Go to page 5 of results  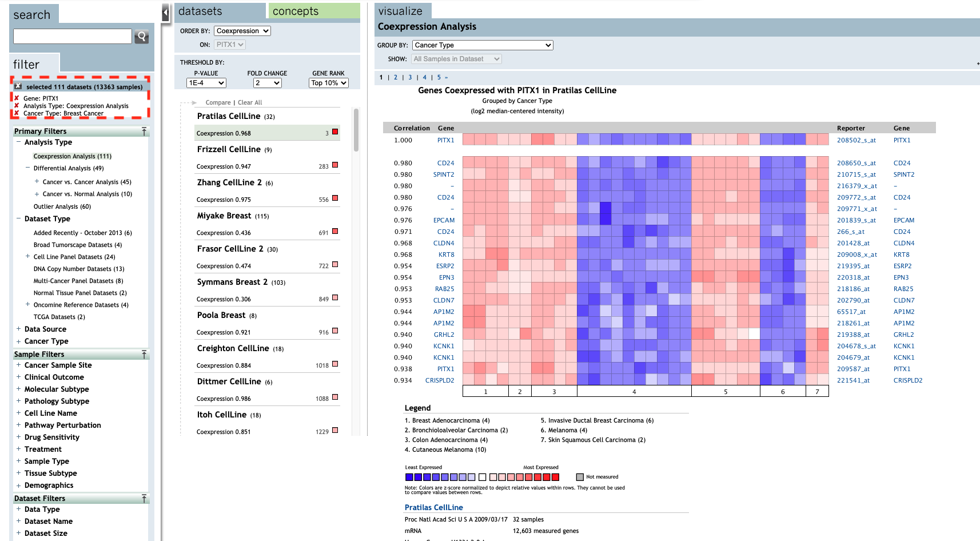(439, 77)
